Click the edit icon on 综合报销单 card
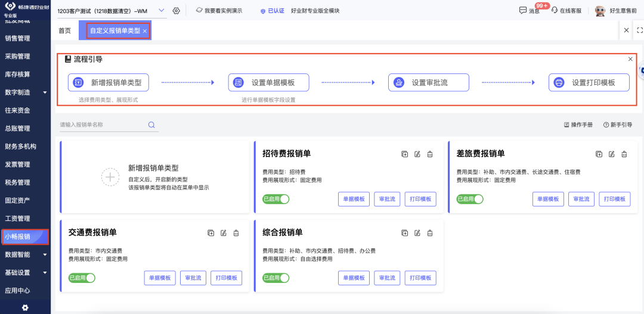Viewport: 644px width, 314px height. pyautogui.click(x=417, y=233)
